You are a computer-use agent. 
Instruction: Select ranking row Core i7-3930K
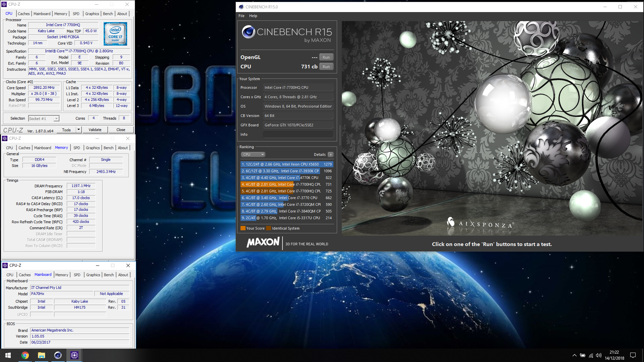(287, 171)
